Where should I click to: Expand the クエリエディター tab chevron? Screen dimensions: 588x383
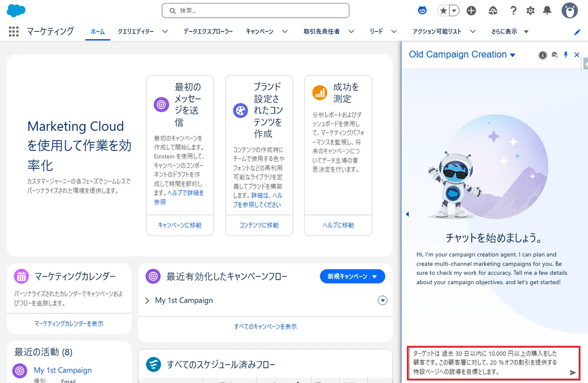[x=165, y=31]
